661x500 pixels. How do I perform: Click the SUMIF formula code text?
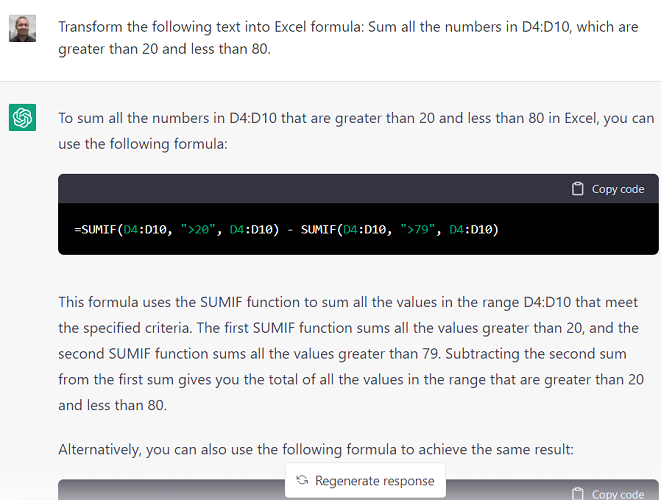[286, 229]
